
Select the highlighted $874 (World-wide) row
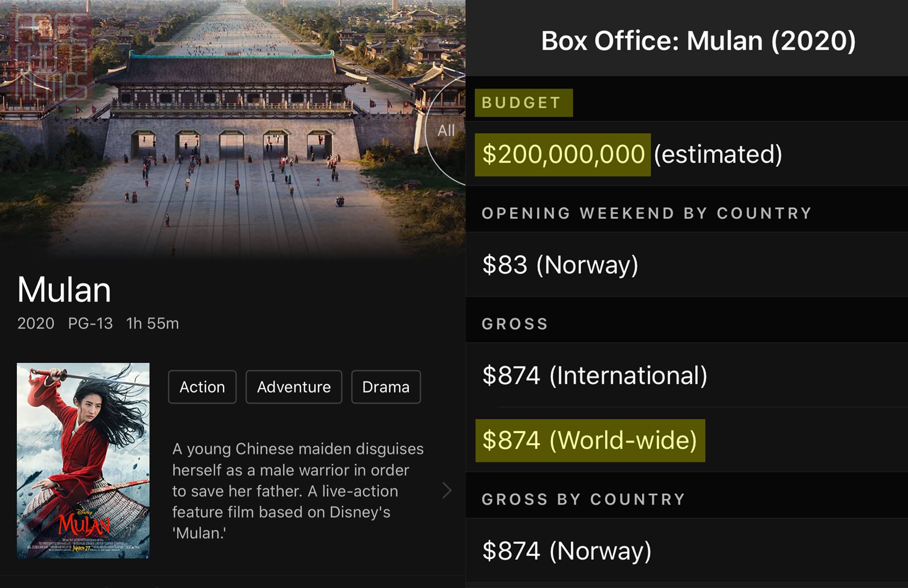click(590, 440)
